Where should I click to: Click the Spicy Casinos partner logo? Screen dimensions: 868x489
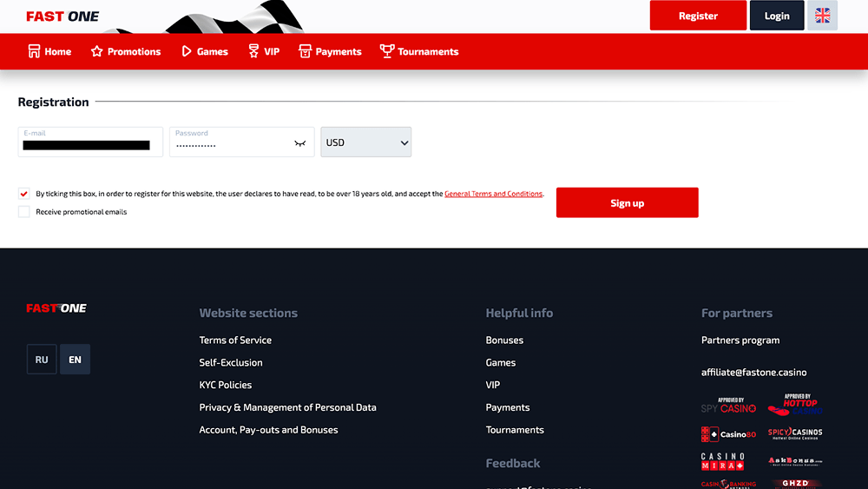pos(795,433)
